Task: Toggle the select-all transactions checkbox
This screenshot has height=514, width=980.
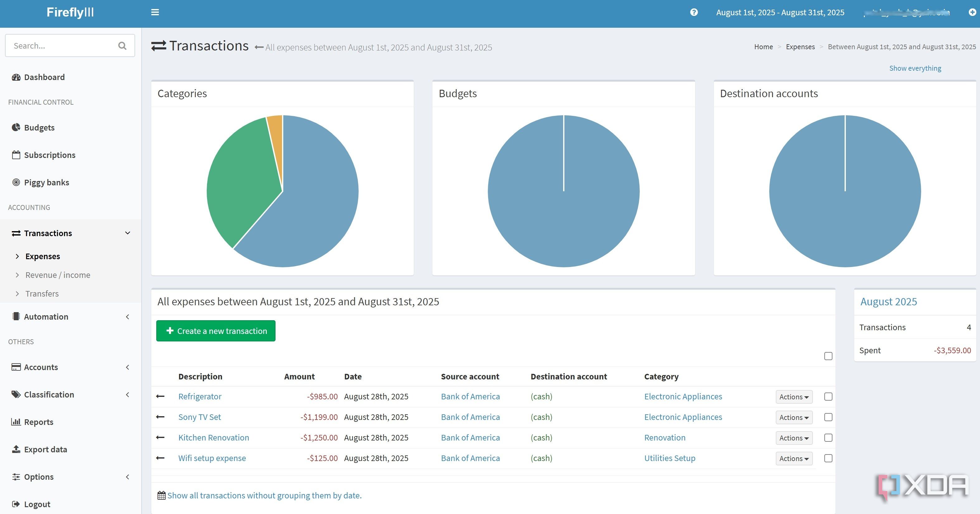Action: [x=828, y=356]
